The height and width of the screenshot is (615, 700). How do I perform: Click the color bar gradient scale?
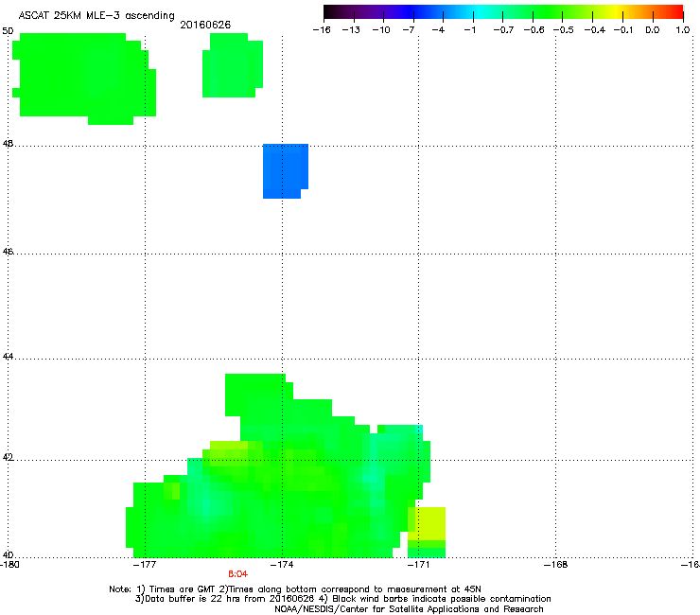pyautogui.click(x=503, y=12)
